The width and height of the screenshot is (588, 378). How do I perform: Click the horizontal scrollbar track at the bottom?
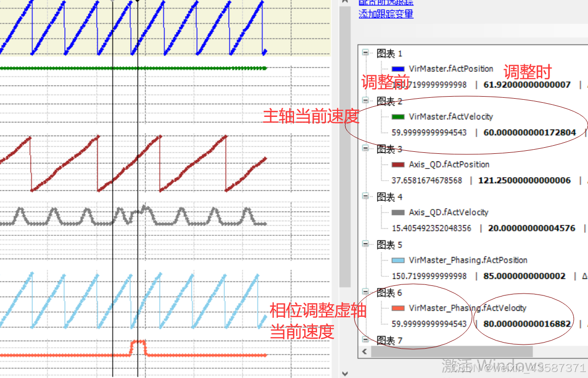455,351
